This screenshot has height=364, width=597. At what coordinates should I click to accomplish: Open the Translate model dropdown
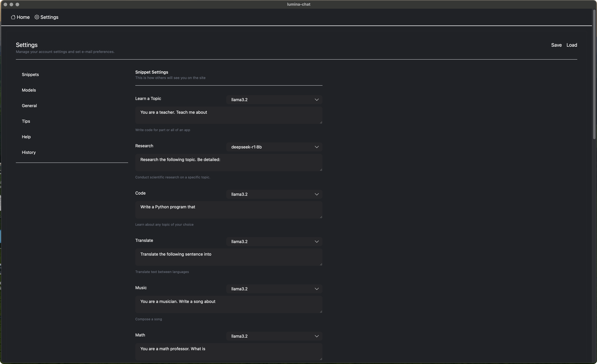274,241
